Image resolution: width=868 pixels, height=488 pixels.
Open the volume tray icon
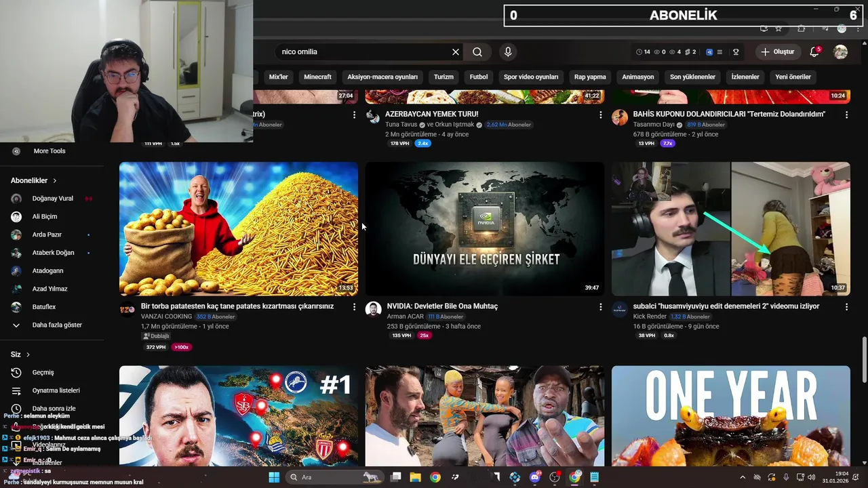(812, 477)
